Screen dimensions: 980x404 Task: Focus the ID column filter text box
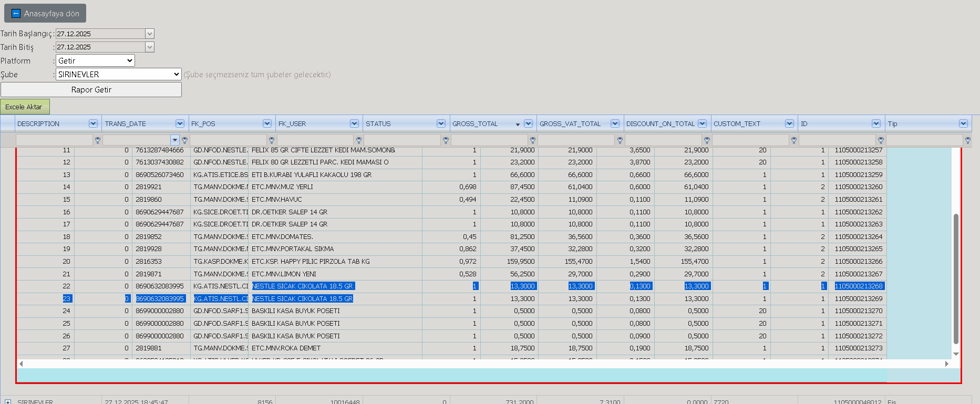(x=838, y=140)
